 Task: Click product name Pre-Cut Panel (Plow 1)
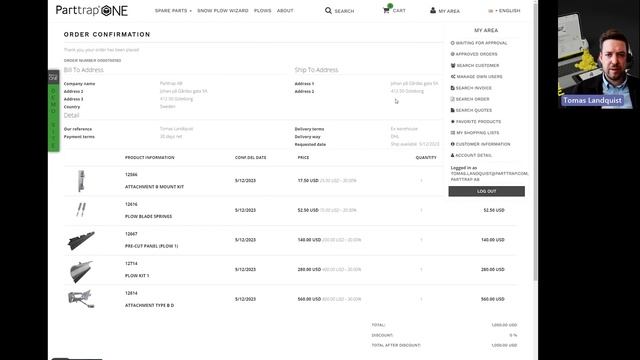point(151,246)
